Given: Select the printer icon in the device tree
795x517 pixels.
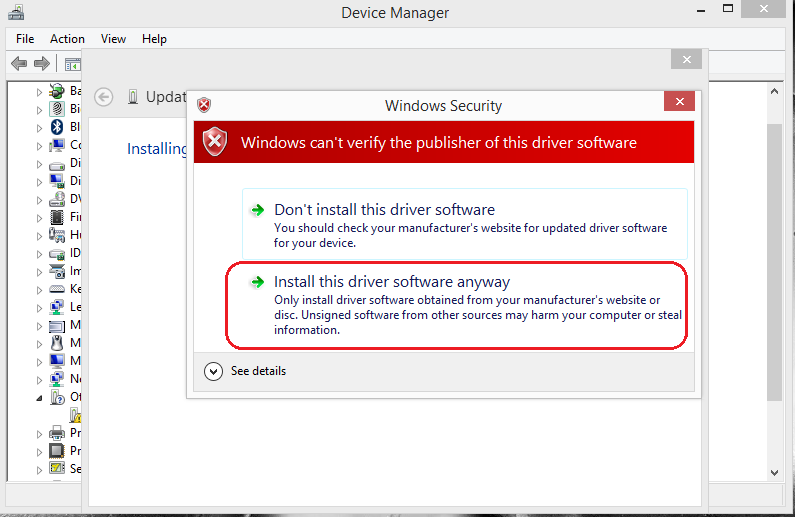Looking at the screenshot, I should click(x=57, y=433).
